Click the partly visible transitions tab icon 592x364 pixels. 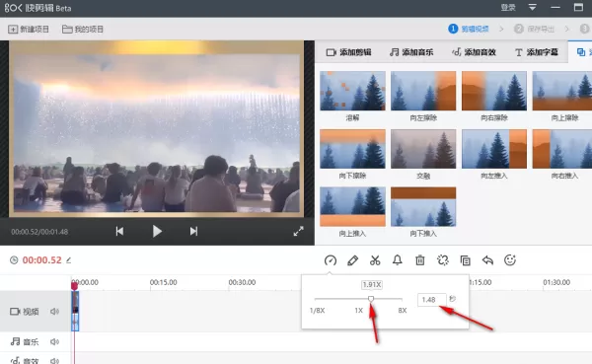581,52
